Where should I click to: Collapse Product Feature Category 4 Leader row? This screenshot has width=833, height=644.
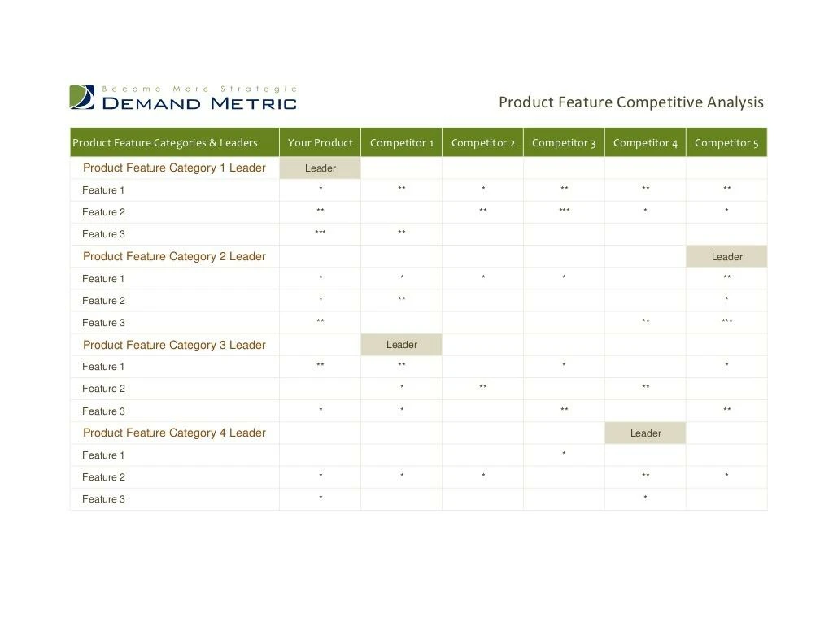(173, 433)
